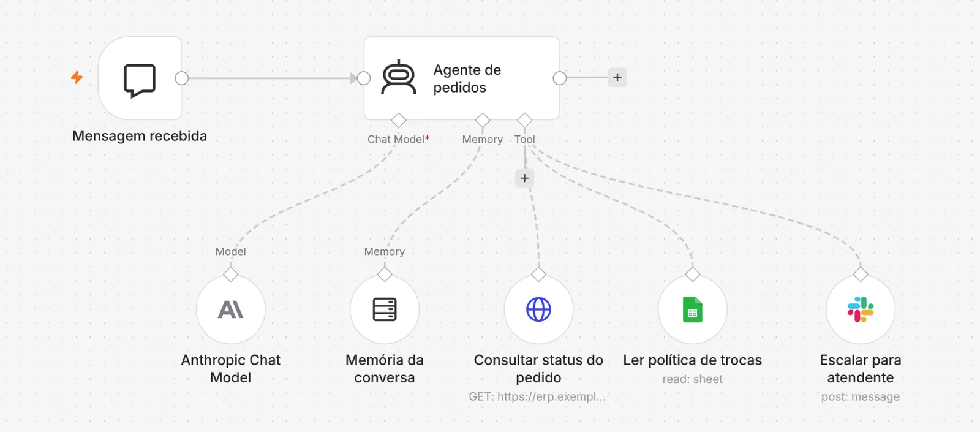This screenshot has width=980, height=432.
Task: Add node after Agente de pedidos output
Action: [617, 78]
